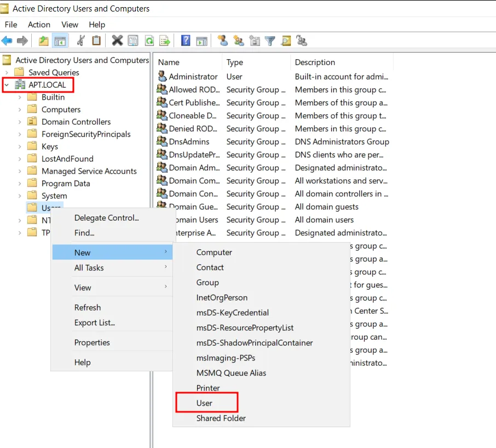Create new organizational unit toolbar icon
The image size is (496, 448).
click(255, 41)
